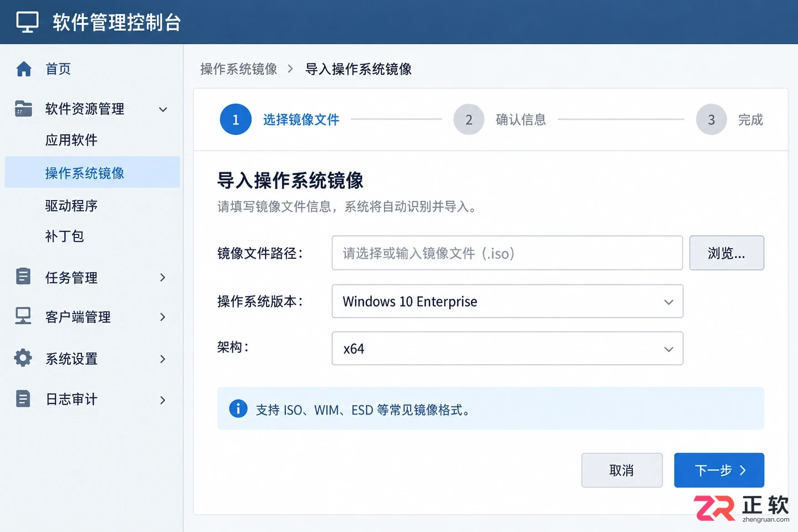Click 导入操作系统镜像 breadcrumb text
This screenshot has width=798, height=532.
click(359, 69)
